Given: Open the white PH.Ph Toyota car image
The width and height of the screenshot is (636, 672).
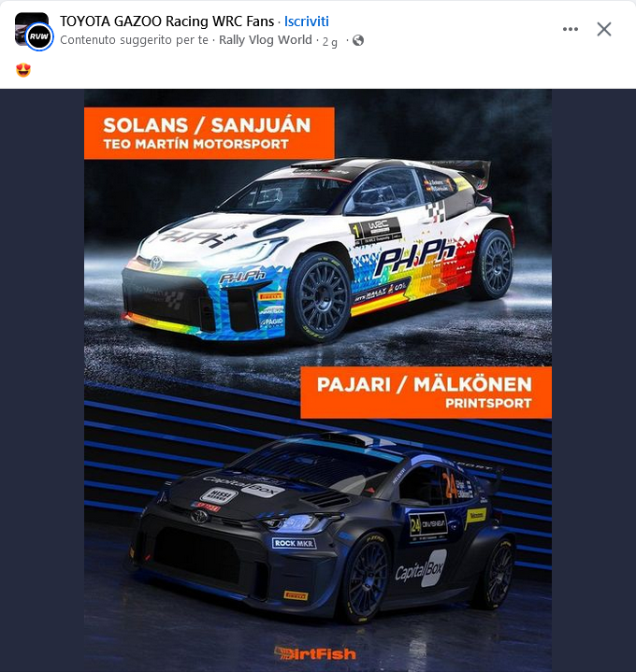Looking at the screenshot, I should point(318,250).
